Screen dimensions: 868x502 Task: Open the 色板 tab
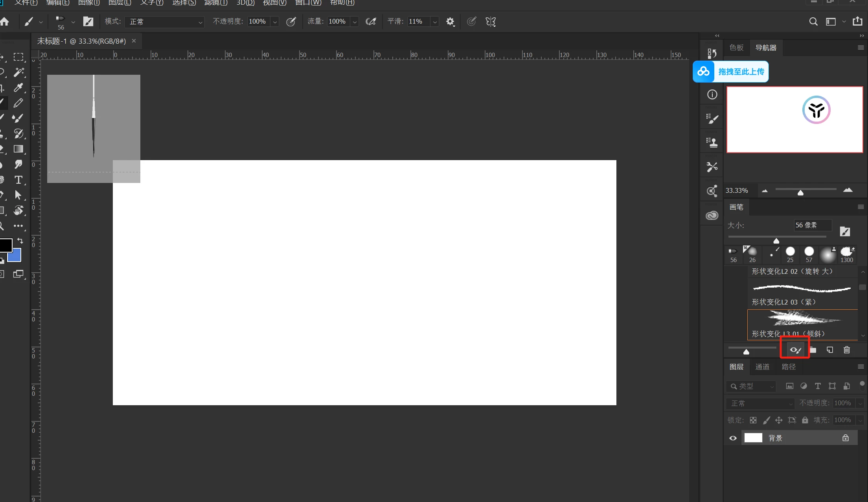click(x=736, y=48)
